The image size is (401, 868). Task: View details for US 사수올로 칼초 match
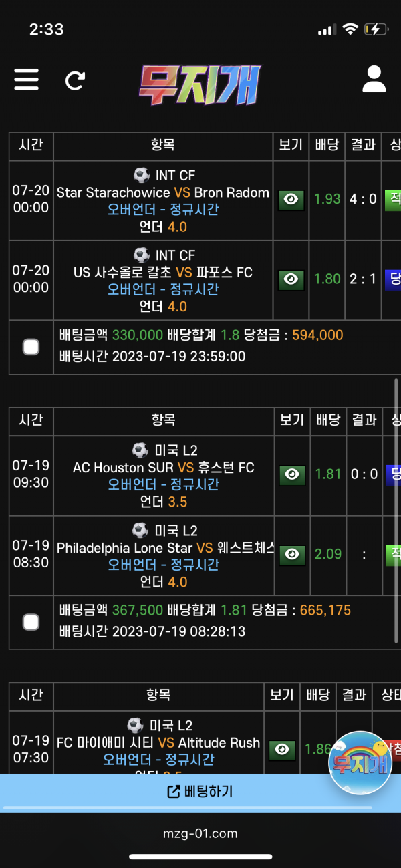[291, 279]
